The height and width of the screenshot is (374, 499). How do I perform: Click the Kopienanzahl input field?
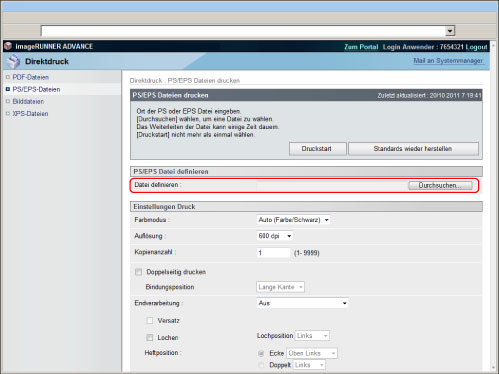click(273, 253)
